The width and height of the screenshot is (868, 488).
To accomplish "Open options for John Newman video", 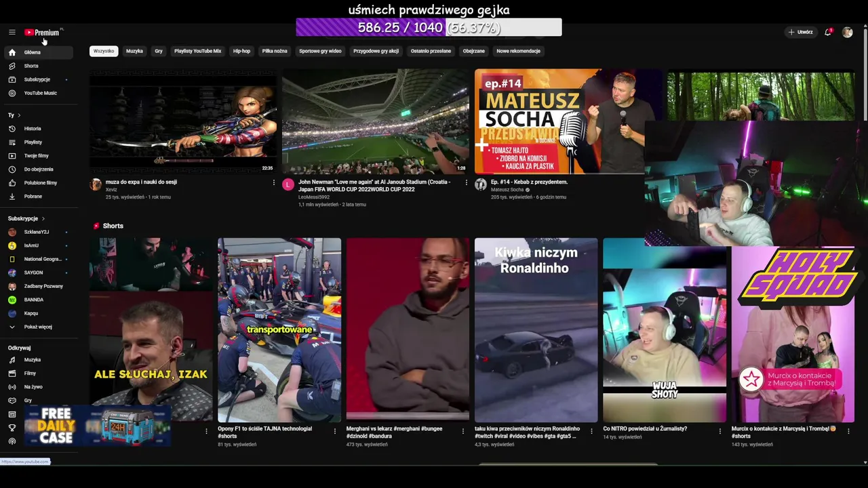I will (x=467, y=183).
